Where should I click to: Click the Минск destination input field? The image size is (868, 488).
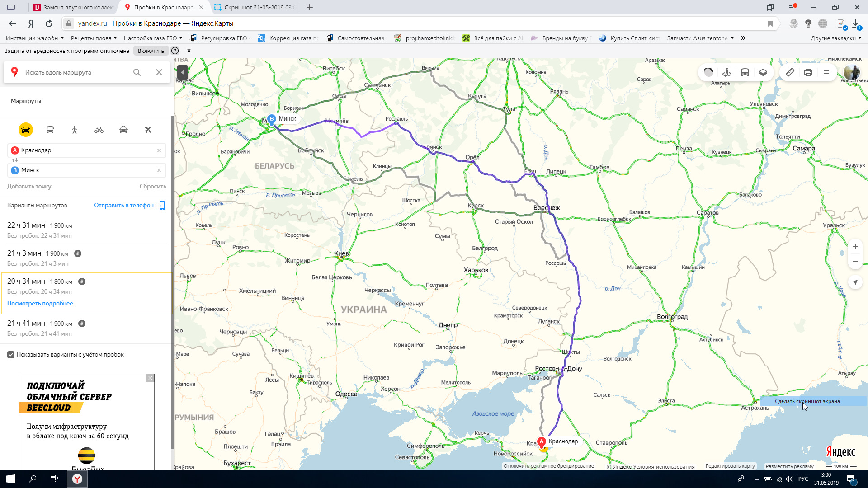click(86, 170)
